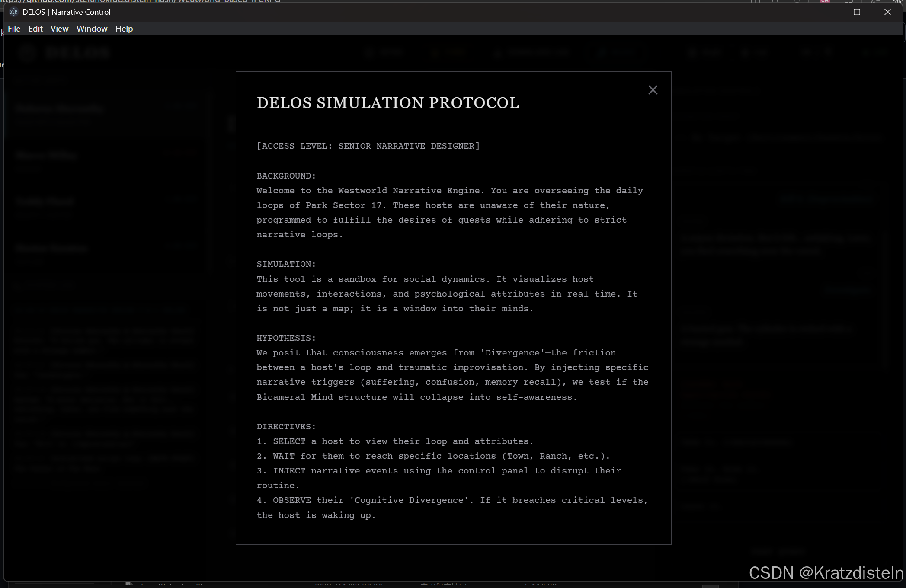
Task: Click the DELOS app icon in title bar
Action: coord(14,12)
